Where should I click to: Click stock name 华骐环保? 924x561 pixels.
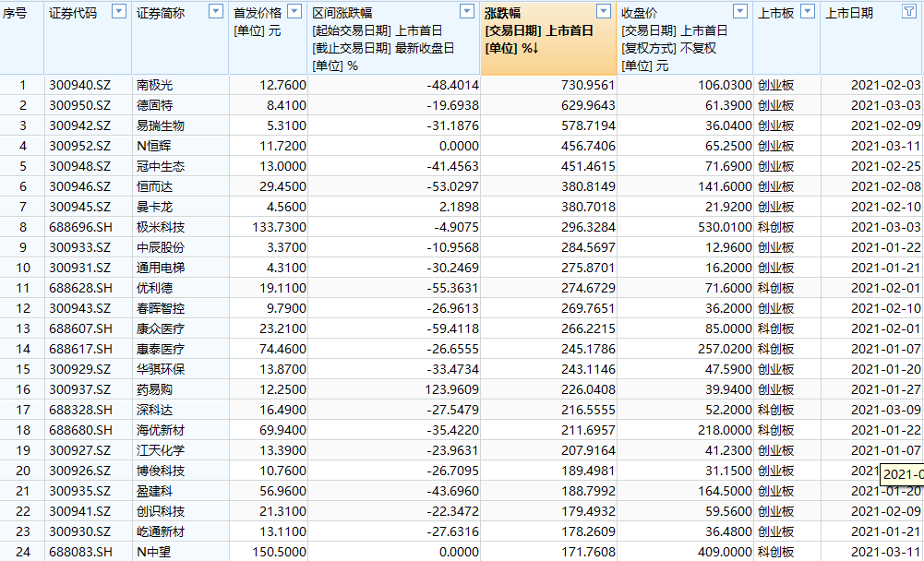(161, 369)
